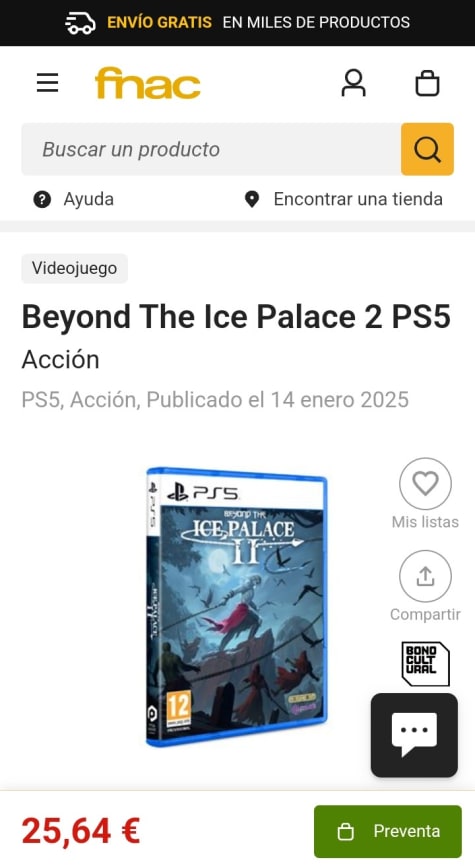
Task: Click the yellow magnifier search button
Action: click(428, 149)
